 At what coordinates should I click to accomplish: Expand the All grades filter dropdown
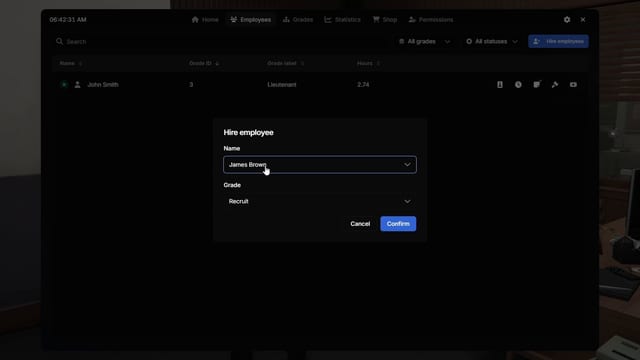(425, 42)
